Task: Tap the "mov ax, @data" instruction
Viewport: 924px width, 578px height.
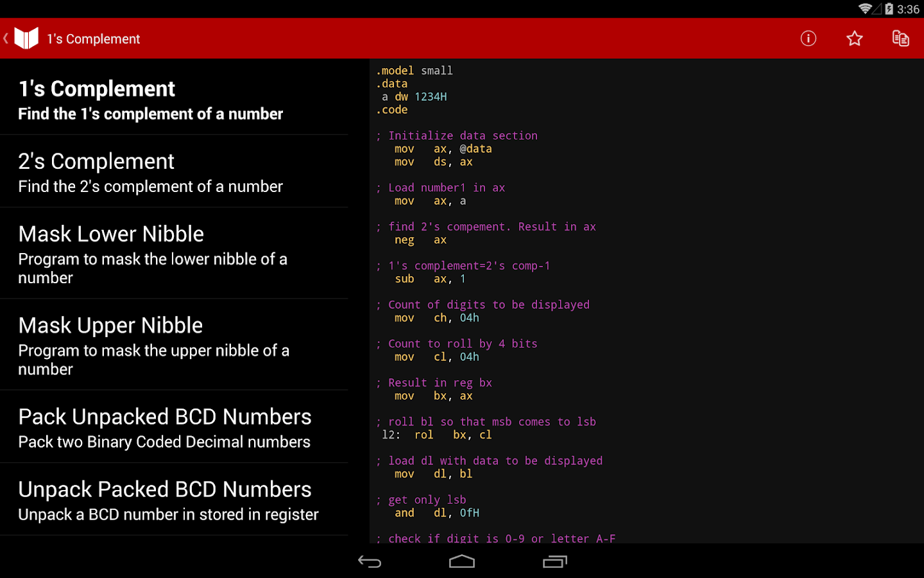Action: (443, 149)
